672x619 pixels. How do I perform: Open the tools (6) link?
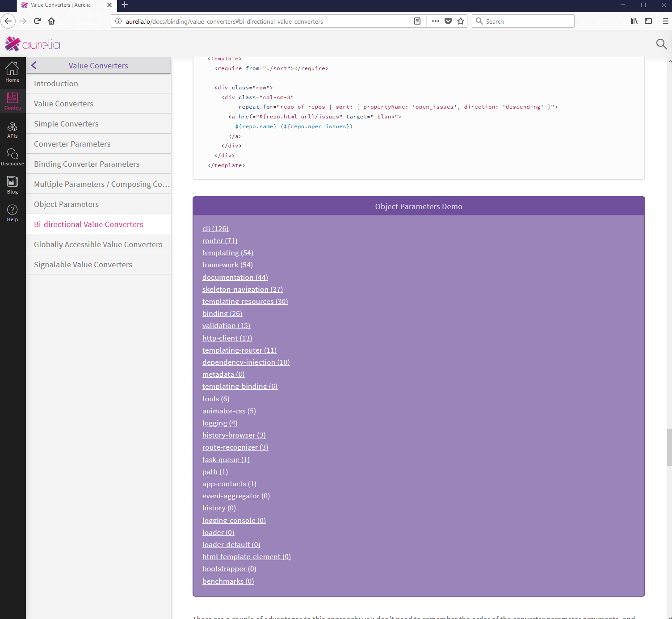tap(216, 399)
